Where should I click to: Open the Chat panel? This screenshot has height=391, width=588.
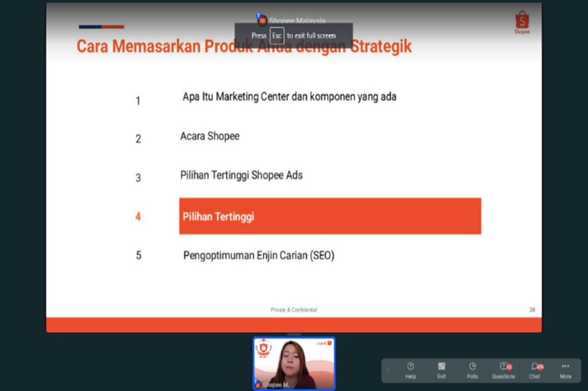pyautogui.click(x=535, y=370)
